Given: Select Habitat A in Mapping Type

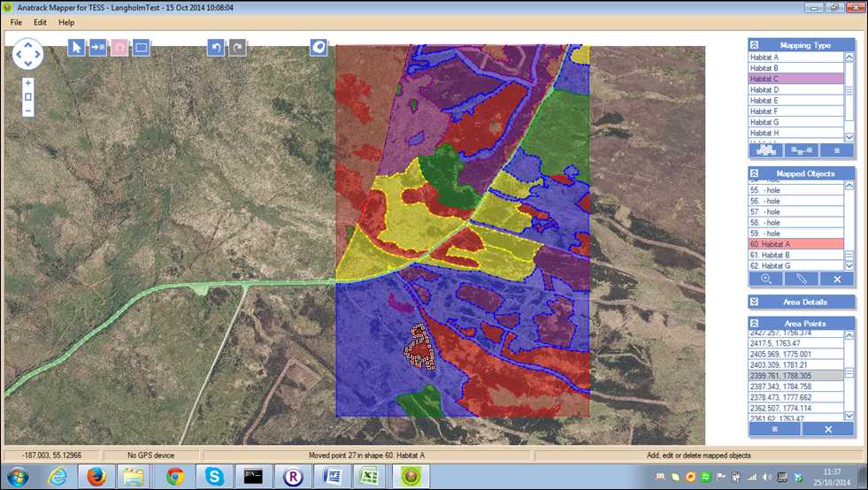Looking at the screenshot, I should (796, 57).
